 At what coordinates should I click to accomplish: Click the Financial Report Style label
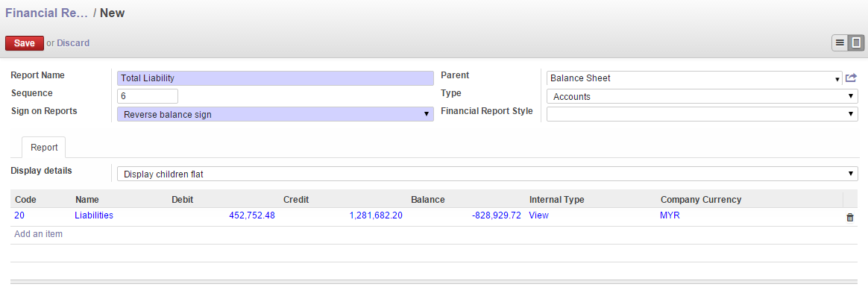[x=487, y=110]
